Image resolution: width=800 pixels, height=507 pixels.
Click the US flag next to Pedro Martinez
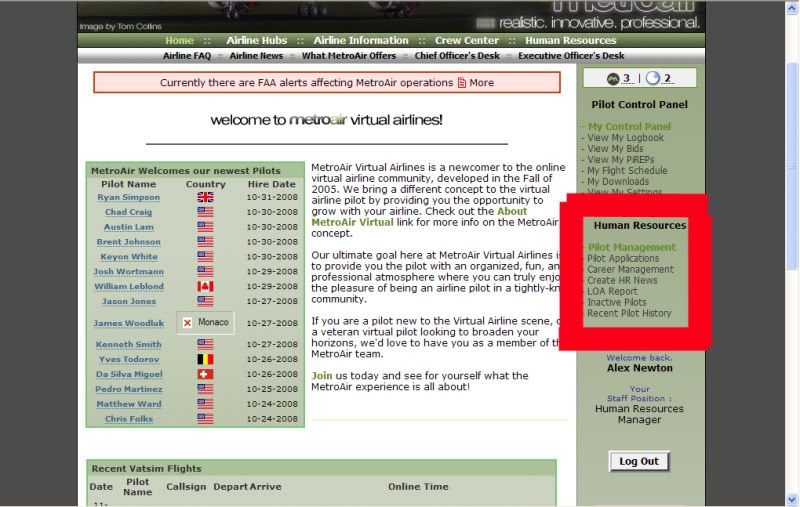click(x=205, y=389)
